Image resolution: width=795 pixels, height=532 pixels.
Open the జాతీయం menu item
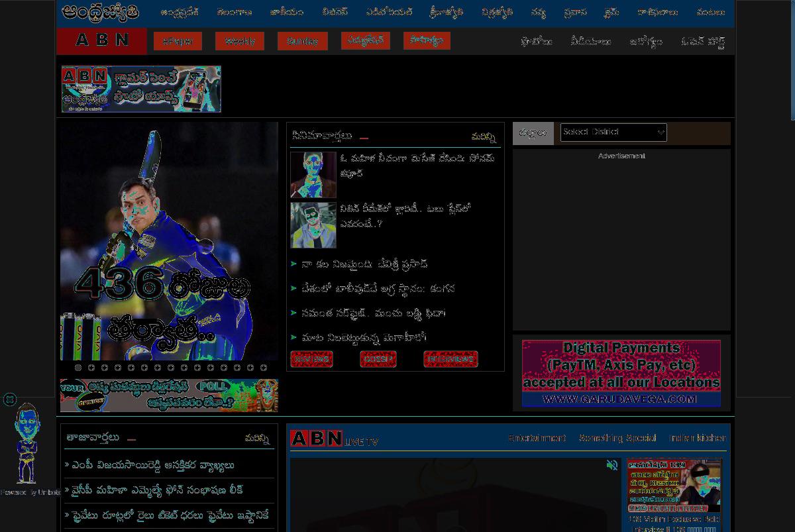[287, 13]
